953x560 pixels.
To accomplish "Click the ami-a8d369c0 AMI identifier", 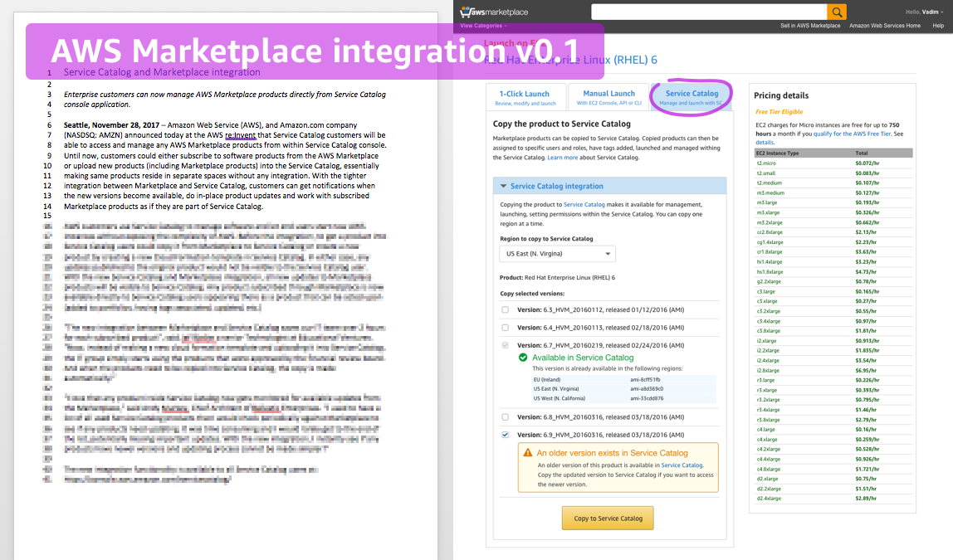I will 647,389.
